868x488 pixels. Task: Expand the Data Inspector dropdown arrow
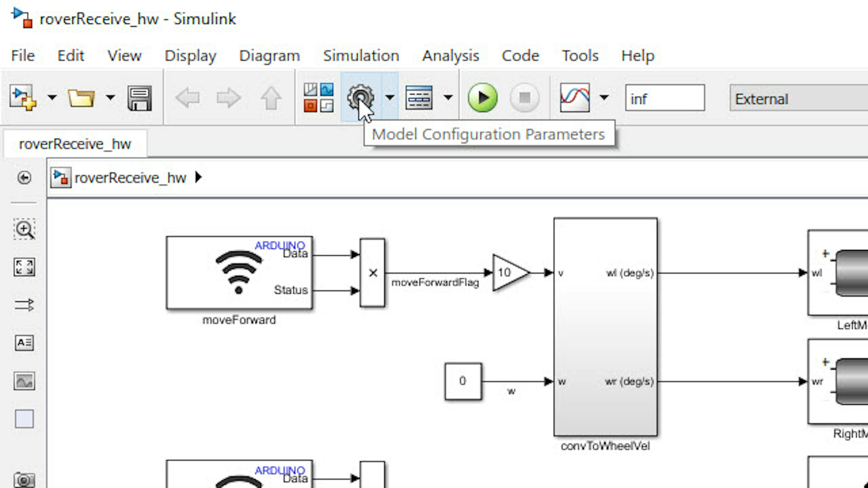click(x=604, y=98)
